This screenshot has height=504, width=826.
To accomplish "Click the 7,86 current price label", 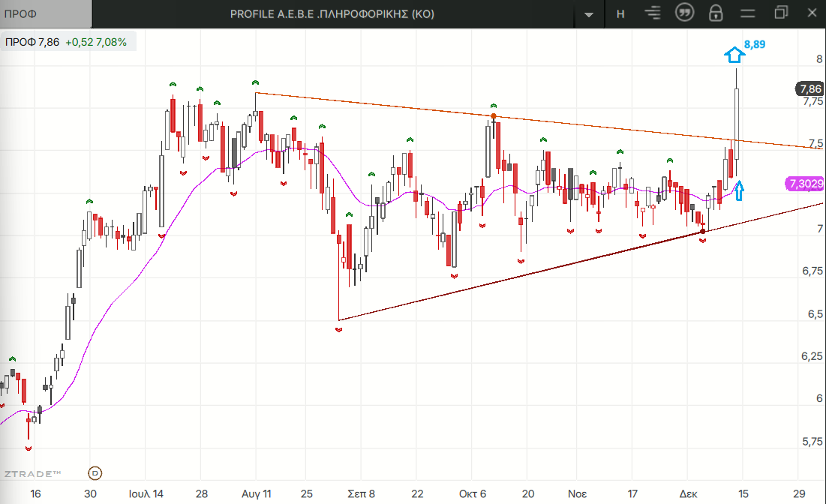I will point(809,88).
